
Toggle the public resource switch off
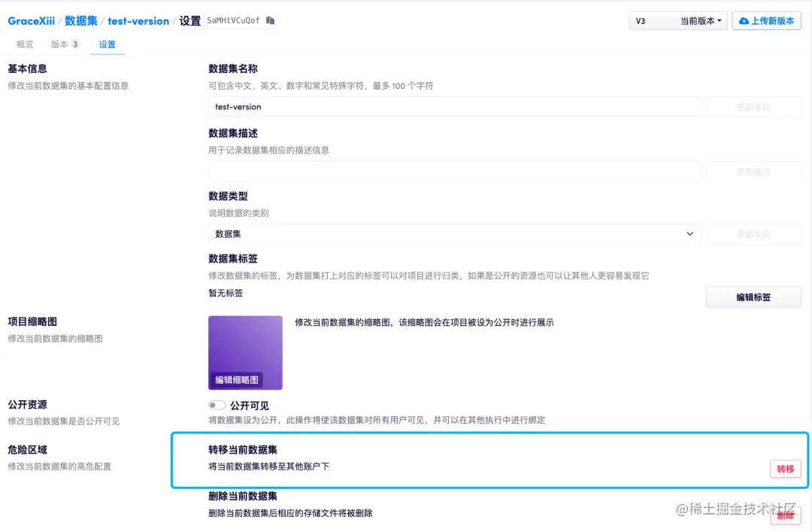[217, 405]
